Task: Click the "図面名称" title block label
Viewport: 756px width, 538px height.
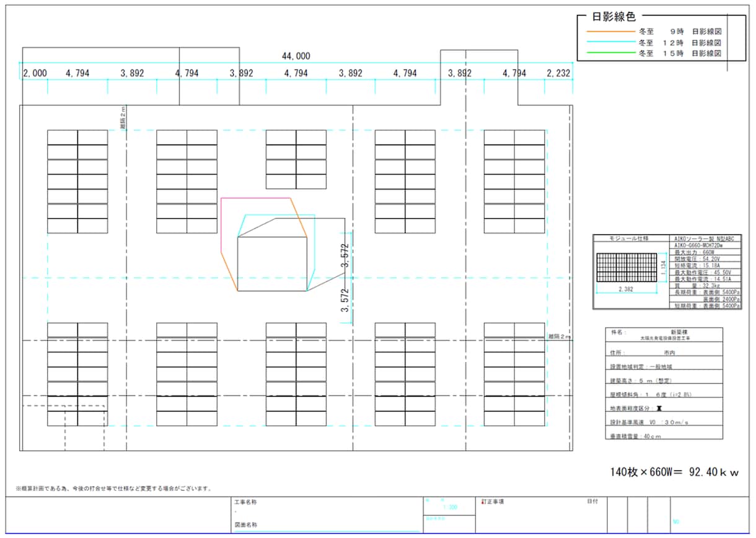Action: pyautogui.click(x=245, y=524)
